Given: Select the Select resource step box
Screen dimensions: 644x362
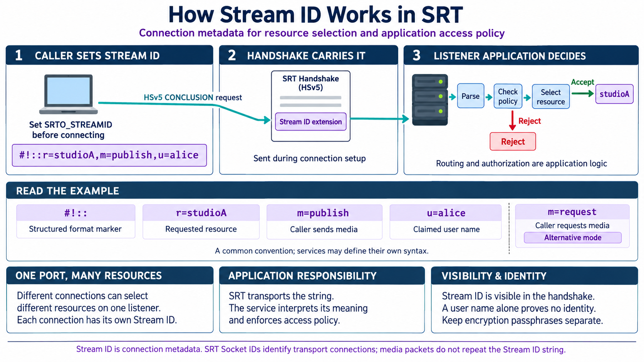Looking at the screenshot, I should [551, 97].
